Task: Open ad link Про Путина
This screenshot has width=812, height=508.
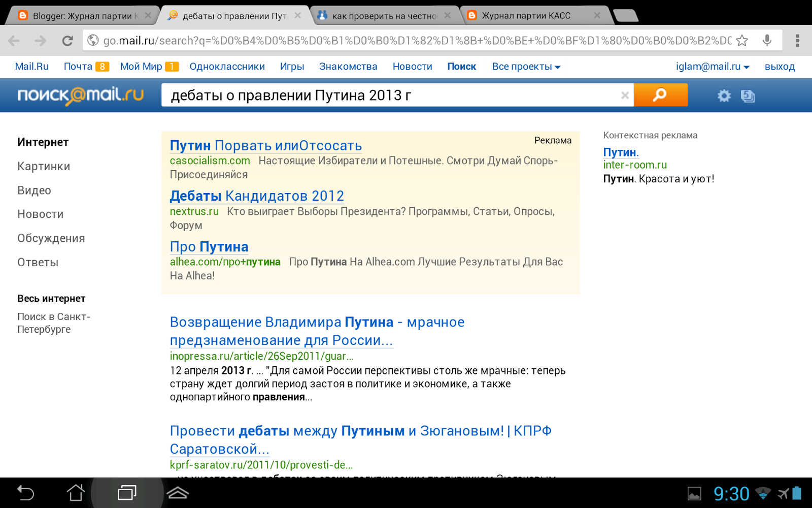Action: point(209,247)
